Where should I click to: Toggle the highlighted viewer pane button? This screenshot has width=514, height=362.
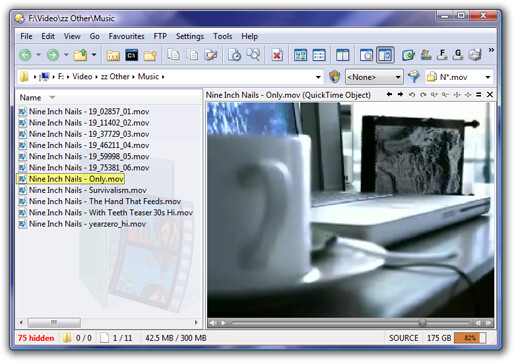coord(385,55)
